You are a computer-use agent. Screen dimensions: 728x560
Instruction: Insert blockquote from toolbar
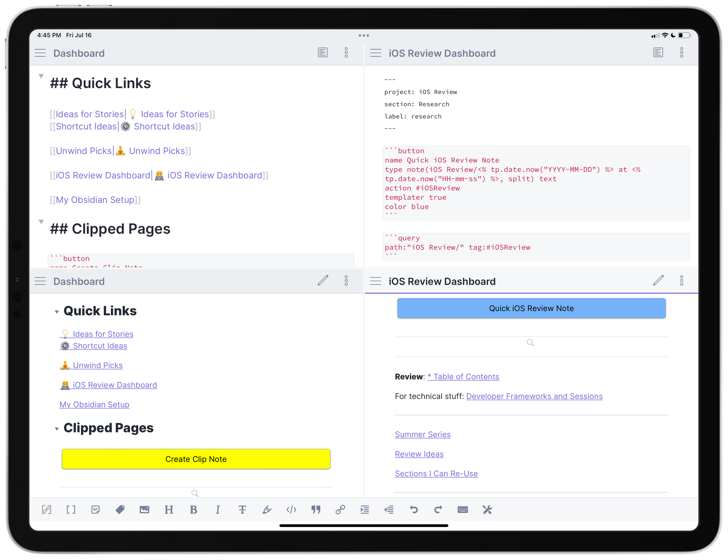click(x=316, y=510)
